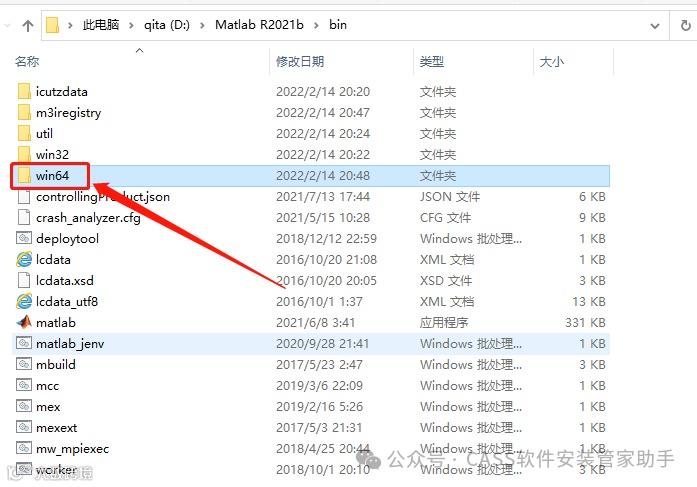Viewport: 697px width, 487px height.
Task: Select crash_analyzer.cfg file icon
Action: pyautogui.click(x=24, y=217)
